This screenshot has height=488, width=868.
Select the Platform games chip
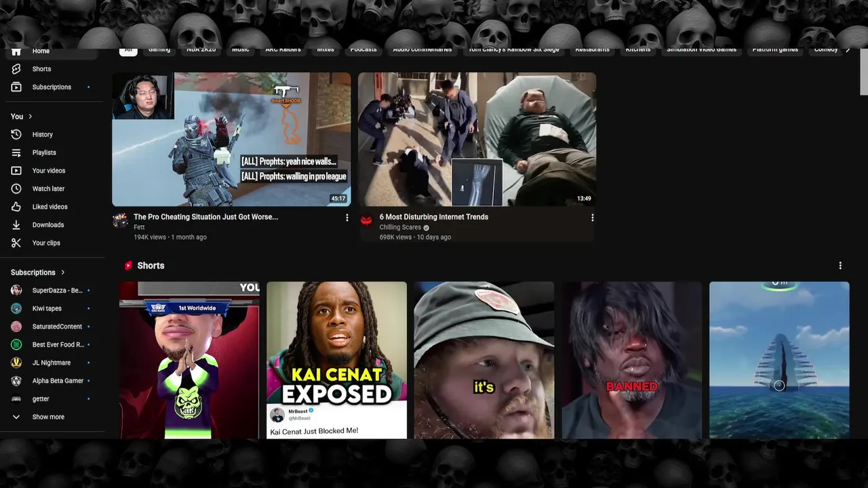click(x=775, y=49)
